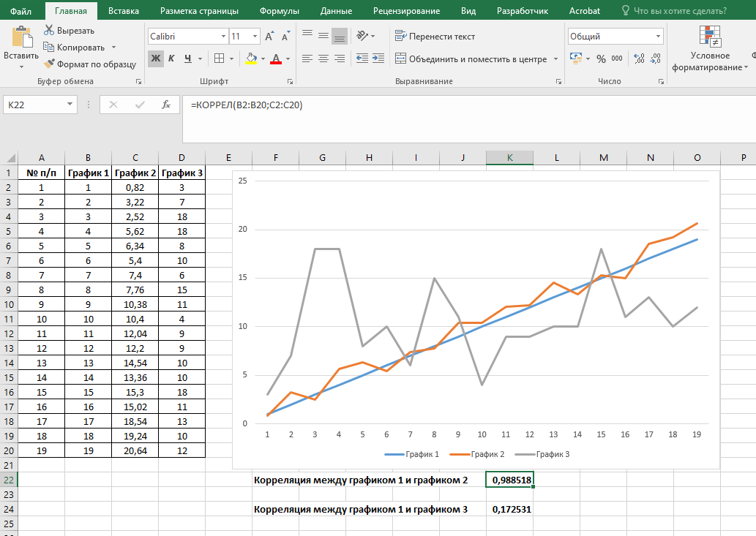Expand borders dropdown arrow
Image resolution: width=756 pixels, height=536 pixels.
231,58
